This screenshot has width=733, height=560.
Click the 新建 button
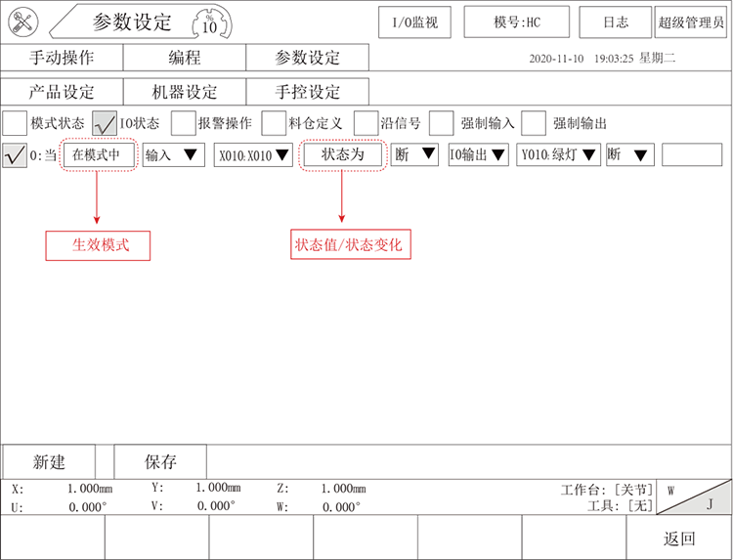click(48, 461)
